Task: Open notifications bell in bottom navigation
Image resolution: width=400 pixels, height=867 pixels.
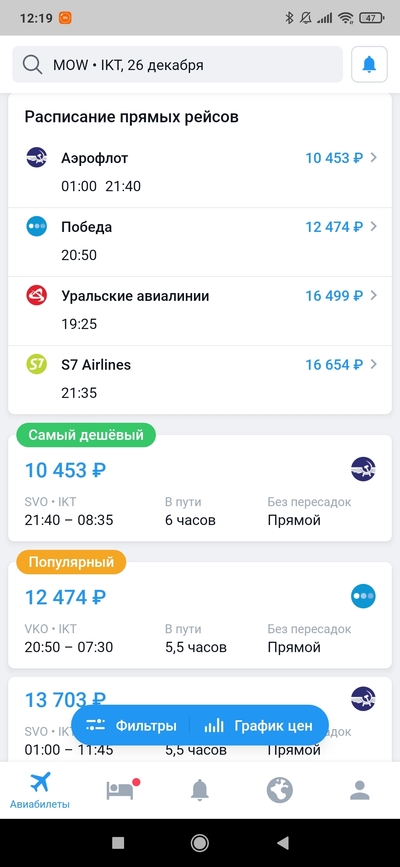Action: tap(200, 790)
